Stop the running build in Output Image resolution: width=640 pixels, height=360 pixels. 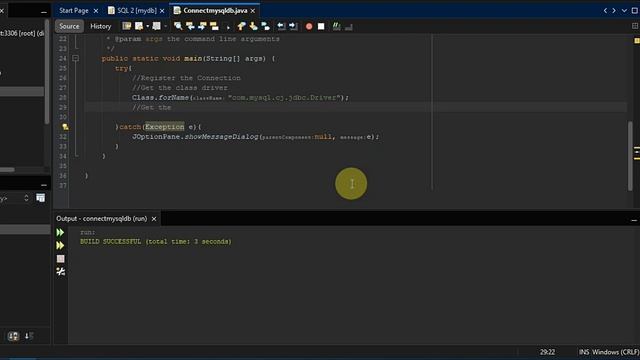60,259
